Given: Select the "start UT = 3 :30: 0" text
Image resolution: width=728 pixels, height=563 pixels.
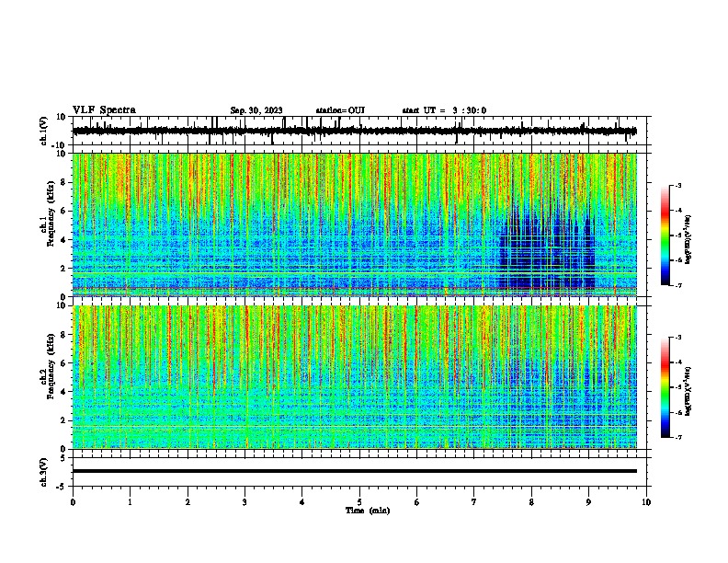Looking at the screenshot, I should [x=444, y=110].
